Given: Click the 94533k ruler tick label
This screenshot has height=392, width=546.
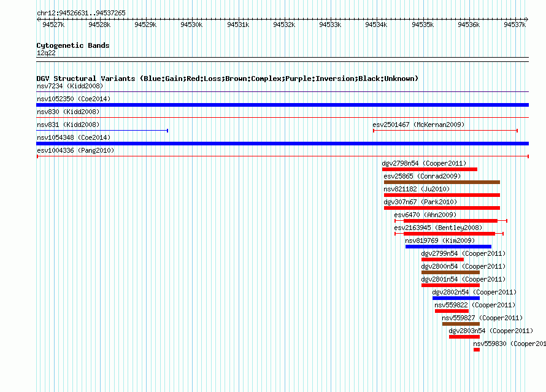Looking at the screenshot, I should click(330, 25).
